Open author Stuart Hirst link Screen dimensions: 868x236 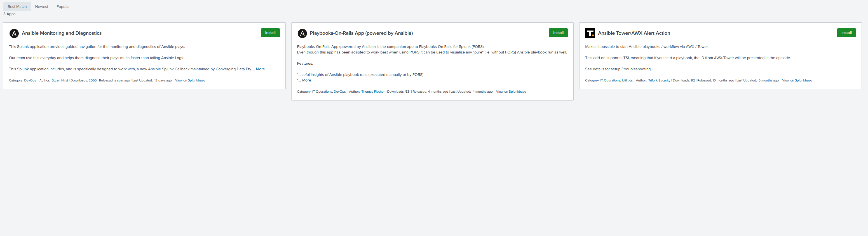click(60, 81)
